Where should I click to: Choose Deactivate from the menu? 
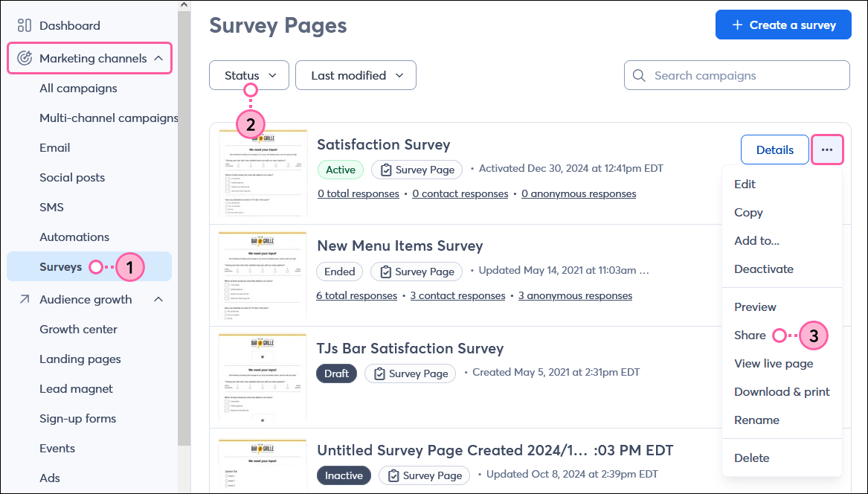pyautogui.click(x=764, y=269)
